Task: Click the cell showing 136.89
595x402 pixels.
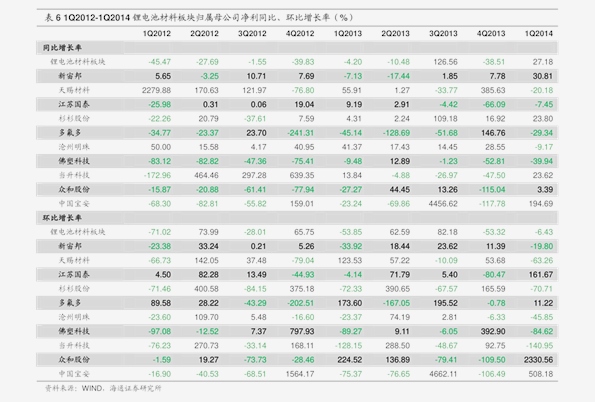Action: (398, 360)
